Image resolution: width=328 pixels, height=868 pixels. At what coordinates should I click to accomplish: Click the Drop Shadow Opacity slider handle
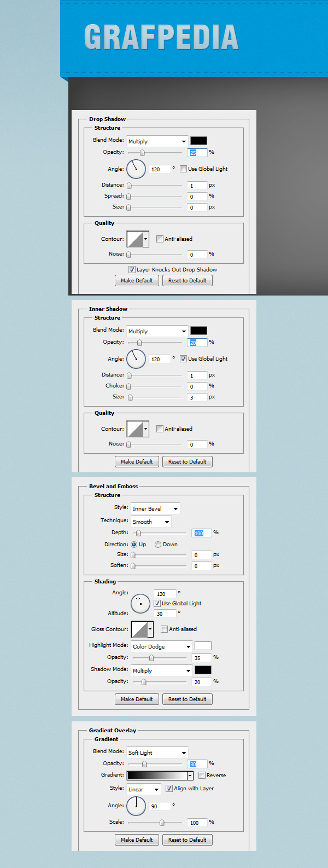[142, 153]
